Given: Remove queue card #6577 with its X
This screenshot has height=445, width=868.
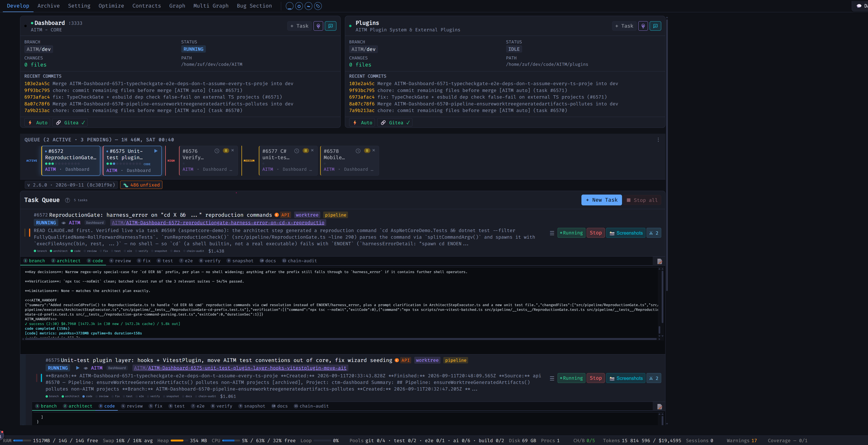Looking at the screenshot, I should point(312,150).
